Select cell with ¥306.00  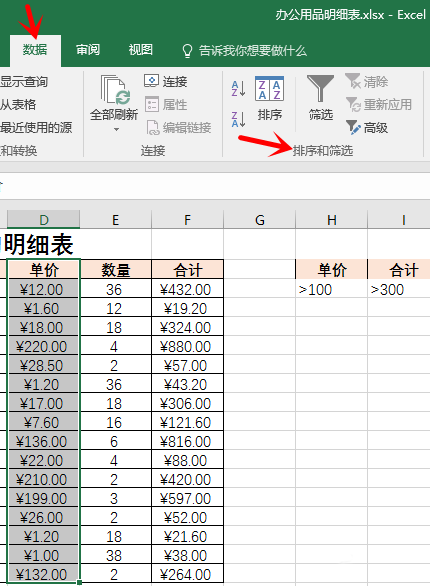pos(188,403)
